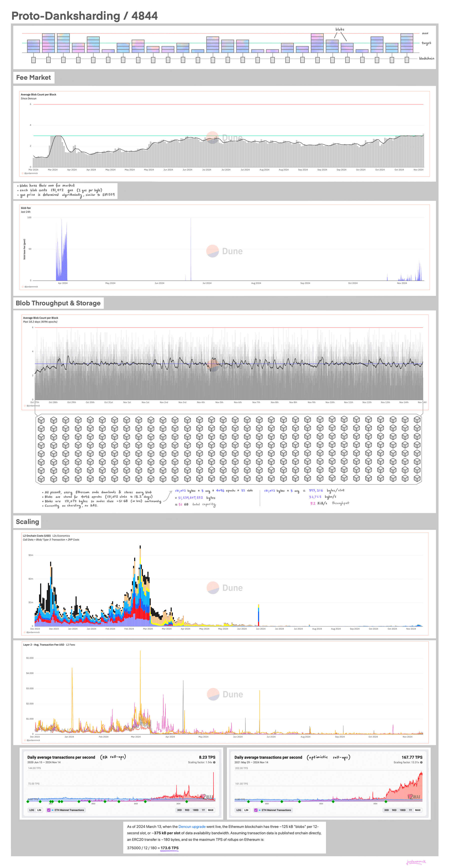Switch zk roll-ups chart to LOG scale
This screenshot has height=868, width=450.
click(x=32, y=810)
